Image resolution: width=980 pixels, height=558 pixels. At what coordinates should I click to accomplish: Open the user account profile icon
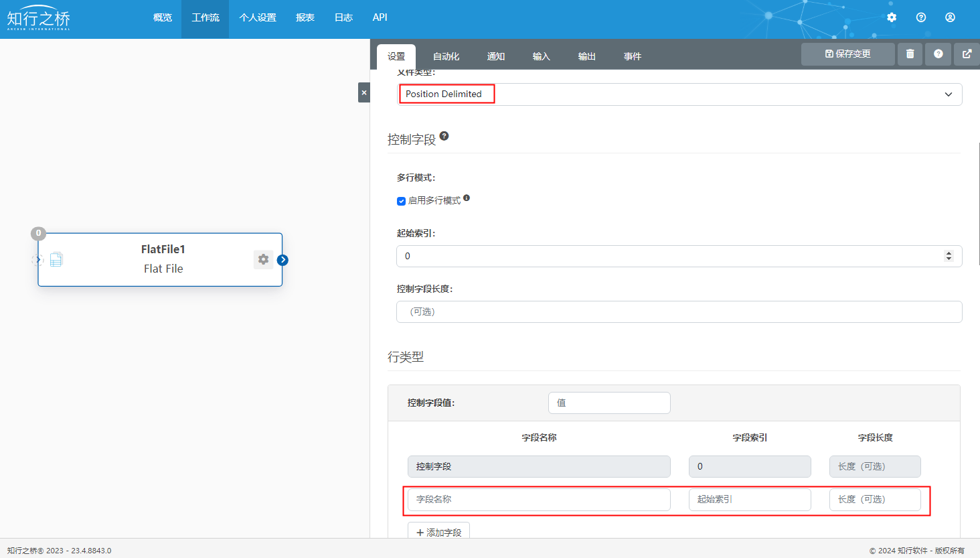pyautogui.click(x=950, y=17)
